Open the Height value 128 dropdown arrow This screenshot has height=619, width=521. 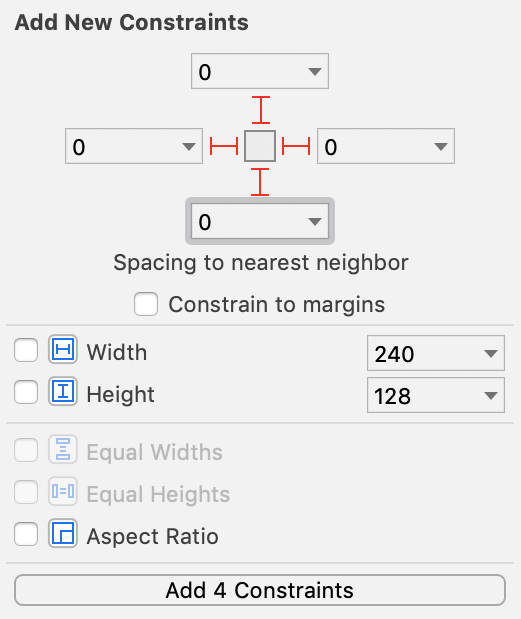pyautogui.click(x=491, y=395)
